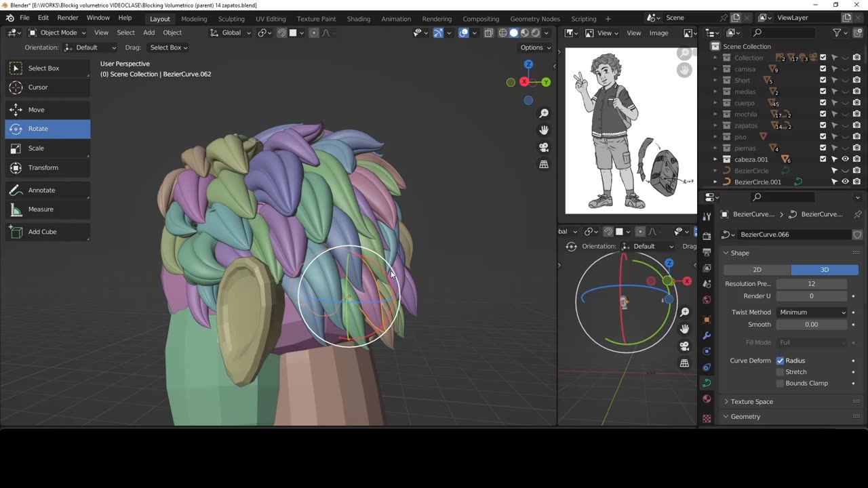Click the Image menu in image editor
This screenshot has width=868, height=488.
click(658, 33)
